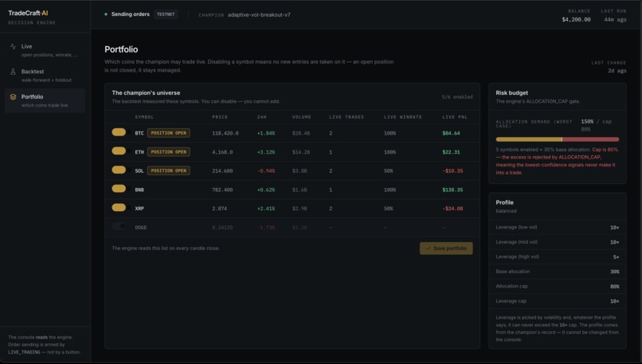Screen dimensions: 642x364
Task: Click the Portfolio layers icon
Action: [x=13, y=97]
